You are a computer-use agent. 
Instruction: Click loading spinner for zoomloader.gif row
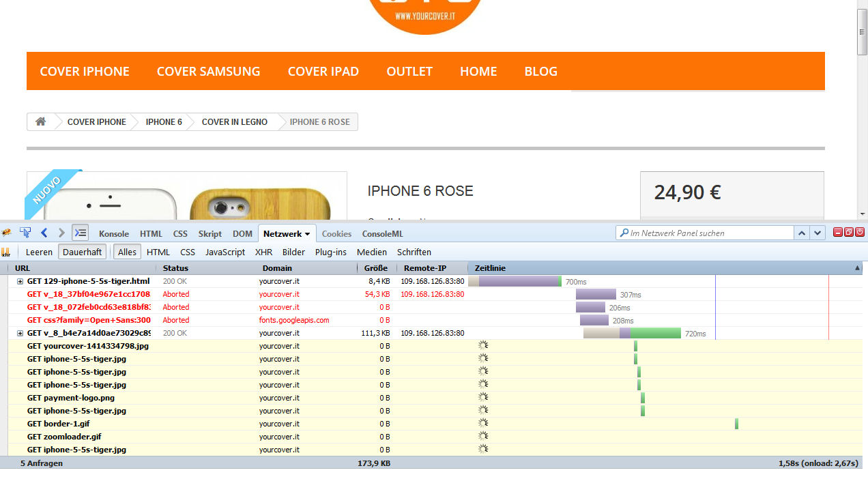click(483, 436)
